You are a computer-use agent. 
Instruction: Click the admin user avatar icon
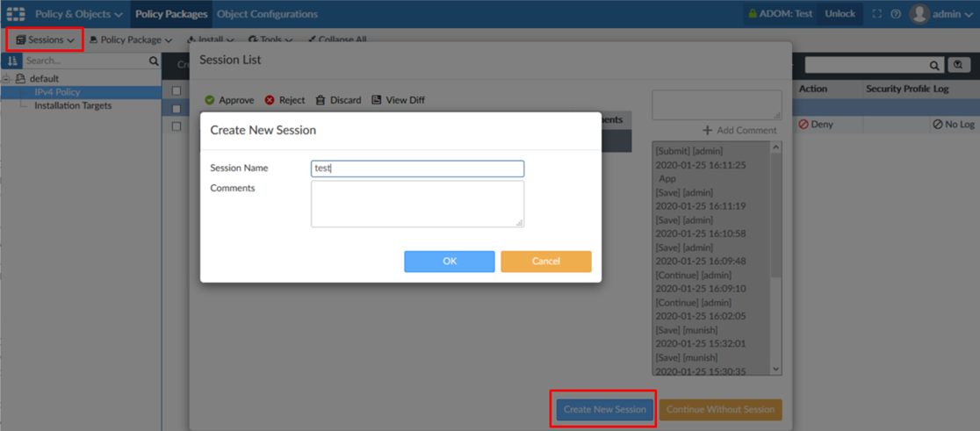(x=919, y=14)
